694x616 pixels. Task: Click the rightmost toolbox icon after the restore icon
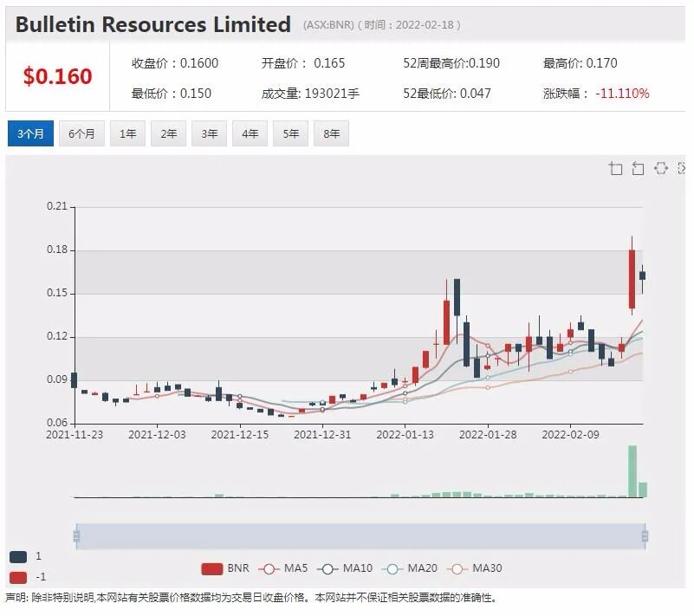[682, 168]
